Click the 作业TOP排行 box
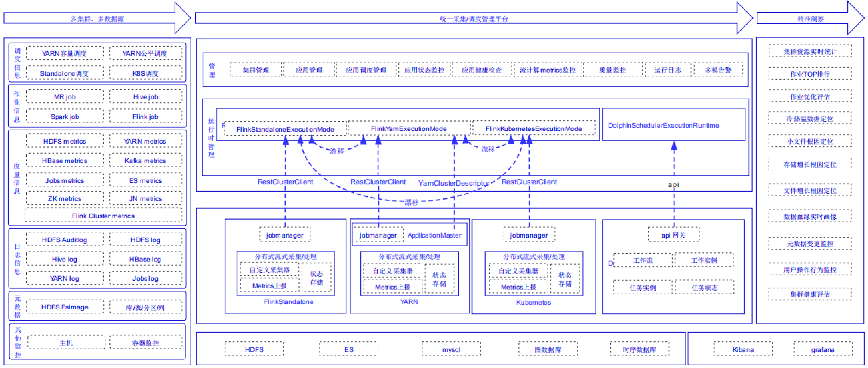868x368 pixels. point(810,74)
